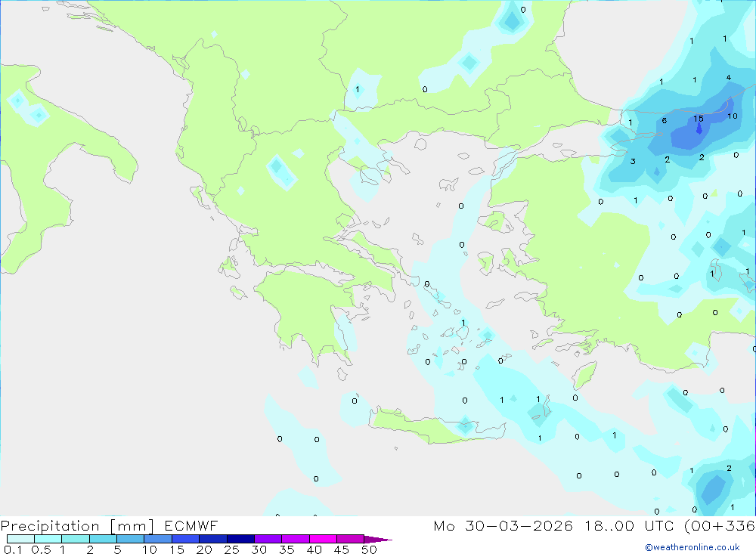Click the 20–25 mm legend color swatch

click(212, 539)
